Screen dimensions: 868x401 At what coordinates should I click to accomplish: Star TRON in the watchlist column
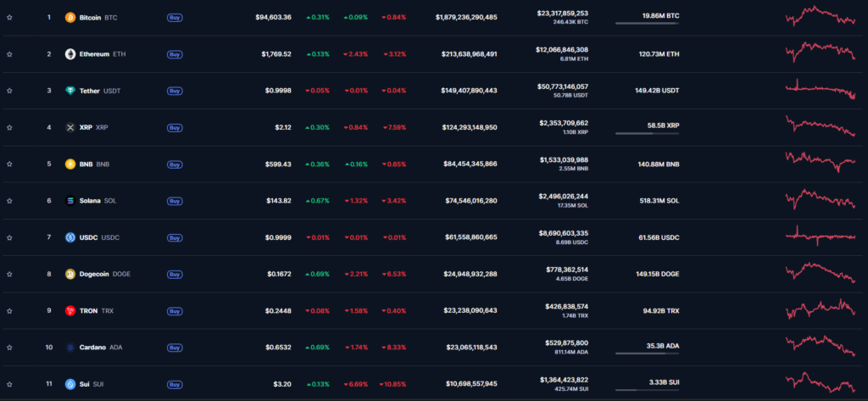9,311
